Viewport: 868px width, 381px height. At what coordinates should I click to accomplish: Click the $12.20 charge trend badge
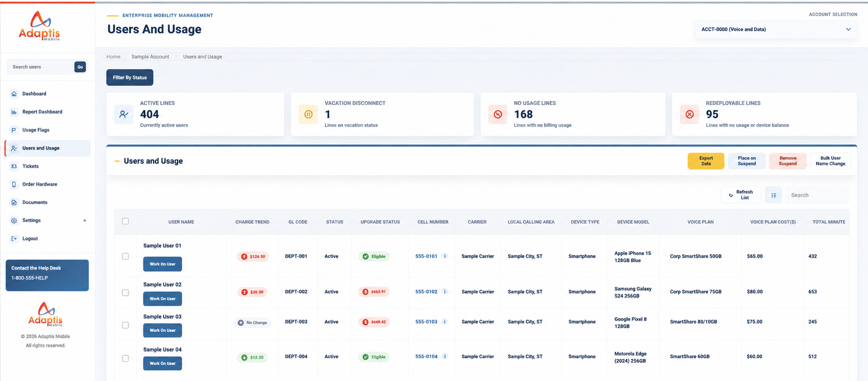click(x=252, y=358)
